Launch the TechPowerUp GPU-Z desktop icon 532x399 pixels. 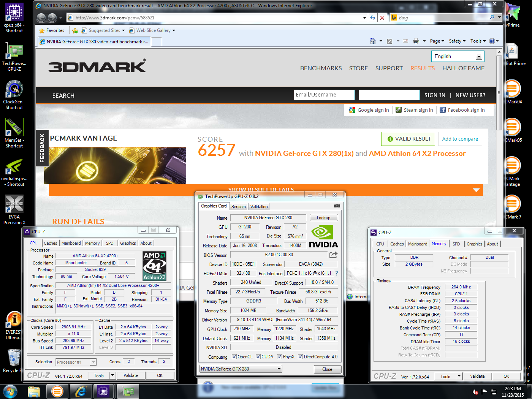pyautogui.click(x=14, y=56)
